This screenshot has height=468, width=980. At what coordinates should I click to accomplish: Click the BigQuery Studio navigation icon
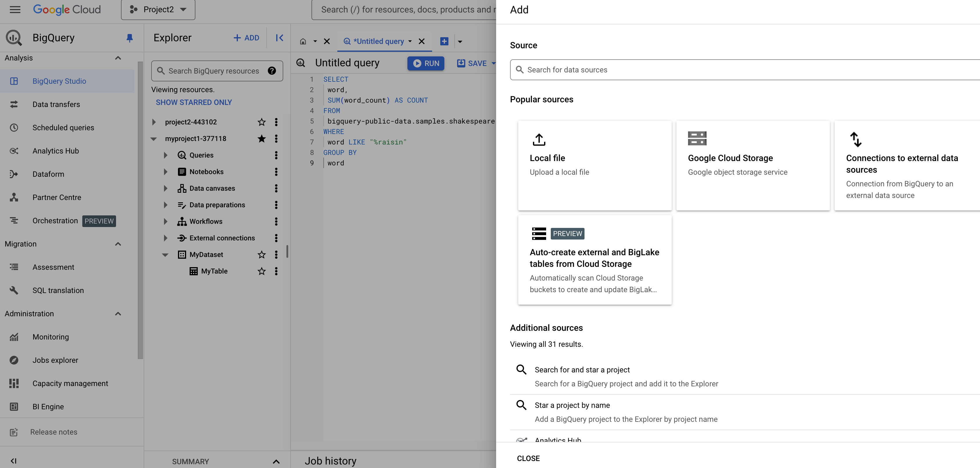pos(14,81)
